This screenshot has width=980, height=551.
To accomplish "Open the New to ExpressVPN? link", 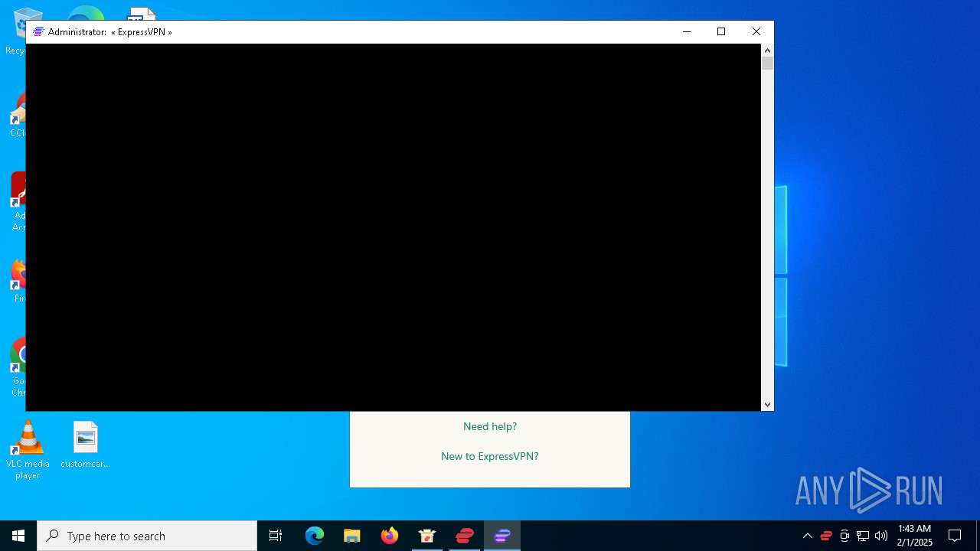I will coord(490,456).
